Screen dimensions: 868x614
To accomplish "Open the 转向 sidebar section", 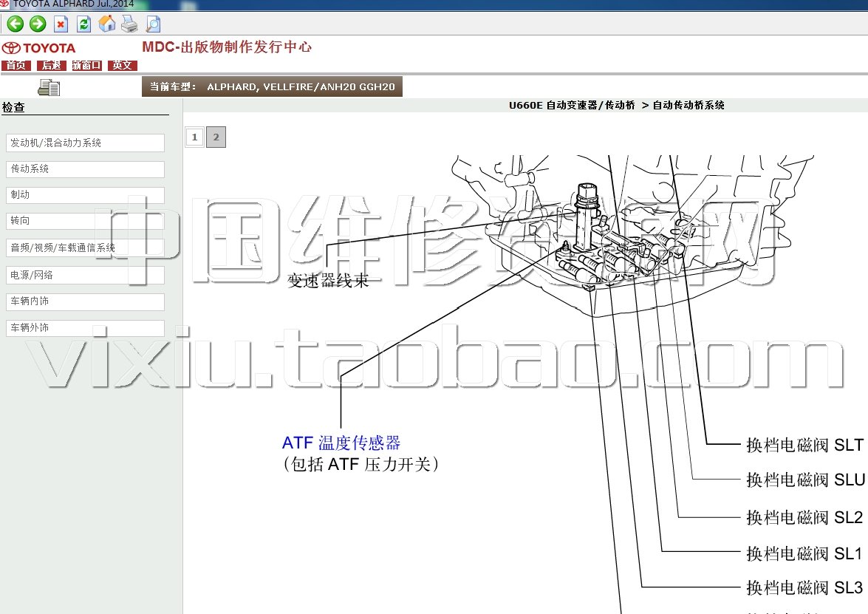I will [x=85, y=221].
